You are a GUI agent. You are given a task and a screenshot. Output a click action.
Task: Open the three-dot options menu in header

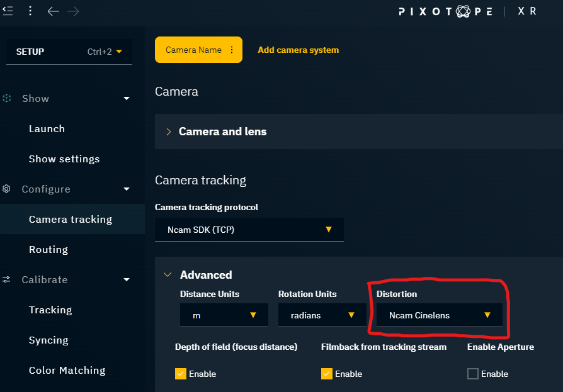(x=30, y=11)
